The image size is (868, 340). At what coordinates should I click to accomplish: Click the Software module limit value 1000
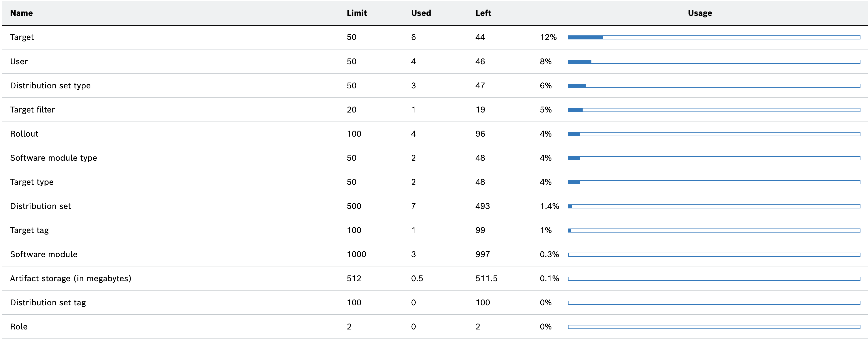point(356,254)
